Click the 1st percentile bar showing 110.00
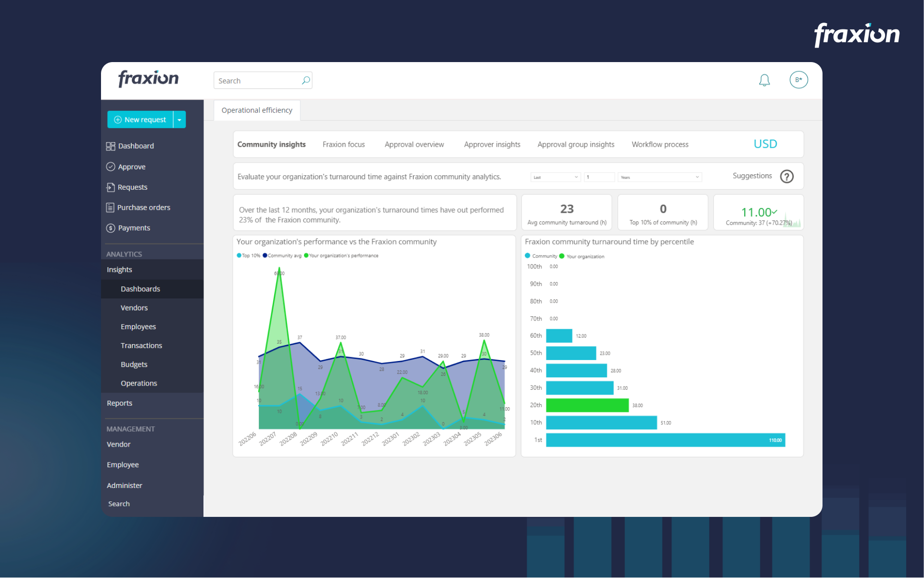The image size is (924, 578). pyautogui.click(x=666, y=440)
